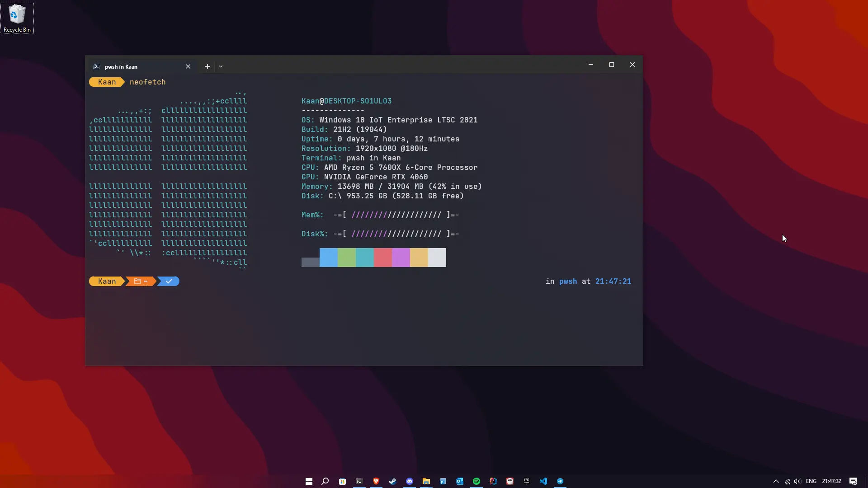Click the green neofetch color block
Viewport: 868px width, 488px height.
point(347,258)
